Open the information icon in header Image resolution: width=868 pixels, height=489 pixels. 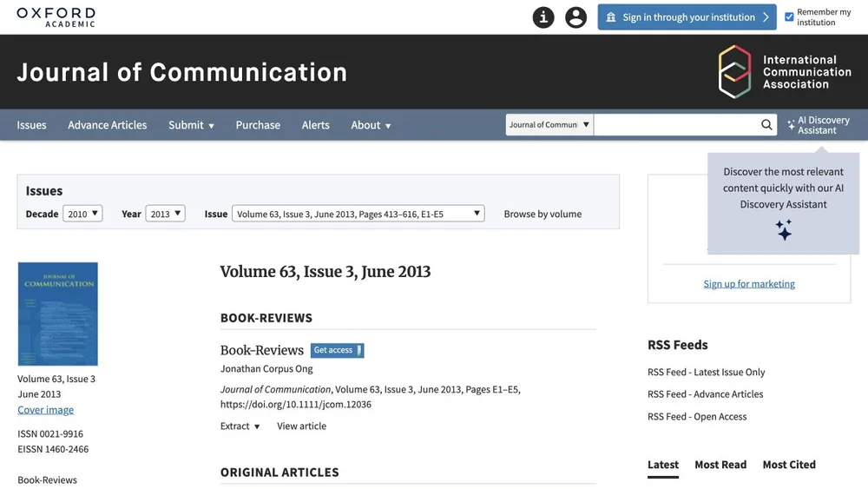543,17
